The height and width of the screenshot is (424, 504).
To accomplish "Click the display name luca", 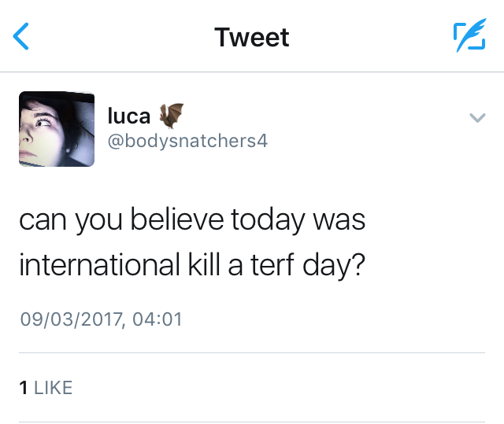I will tap(128, 116).
